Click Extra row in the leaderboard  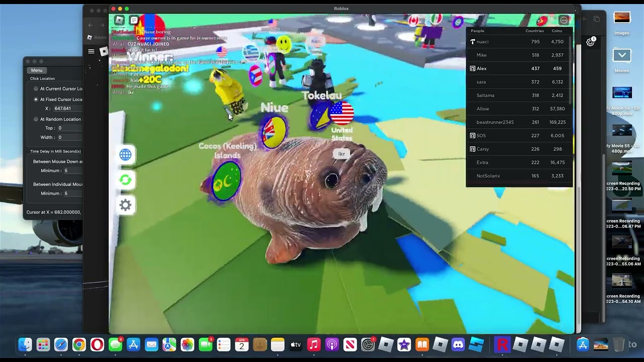(518, 162)
